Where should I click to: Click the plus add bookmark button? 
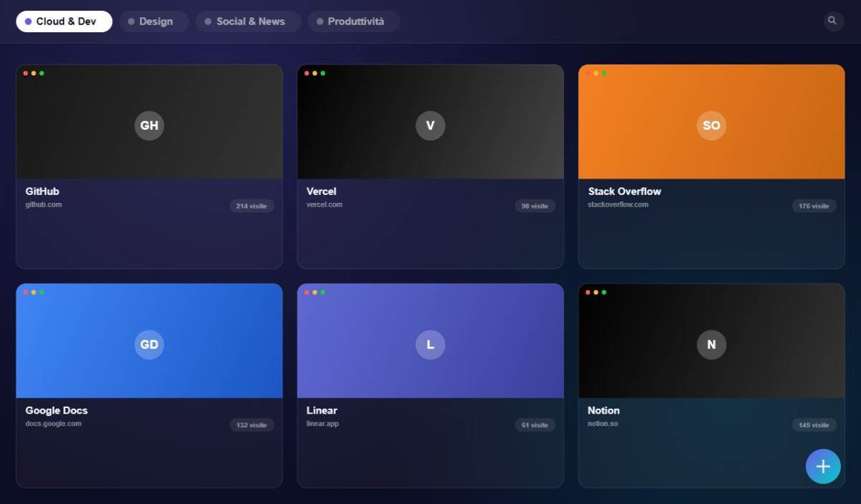pos(823,467)
